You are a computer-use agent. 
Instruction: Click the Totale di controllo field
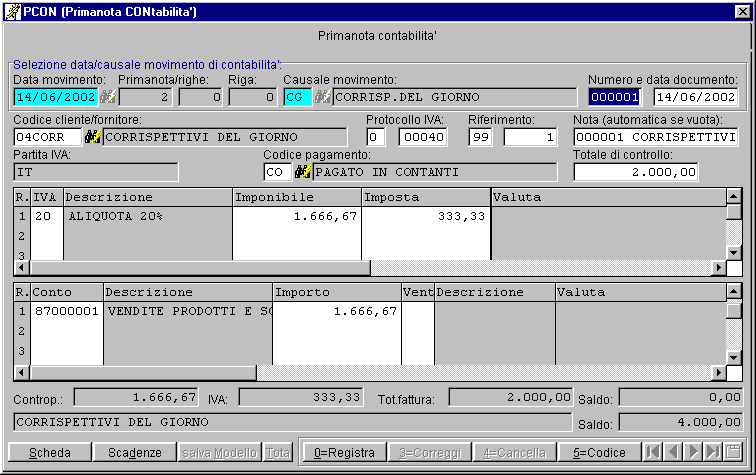tap(636, 172)
